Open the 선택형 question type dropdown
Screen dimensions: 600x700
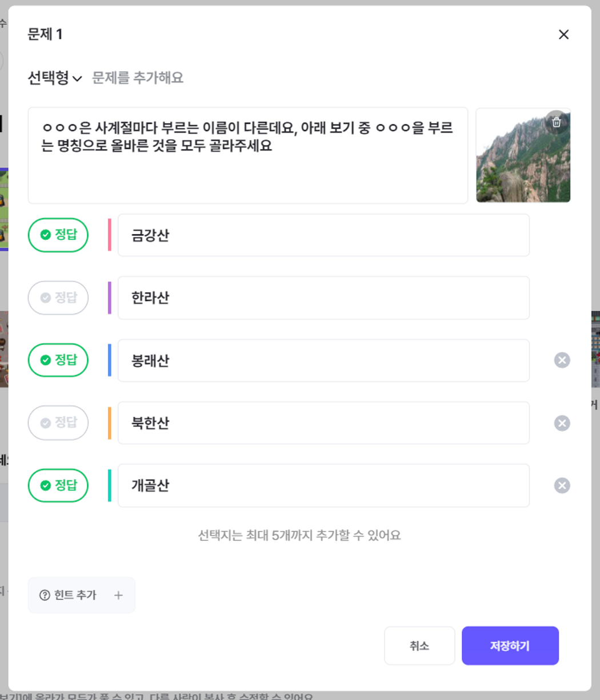[x=55, y=78]
